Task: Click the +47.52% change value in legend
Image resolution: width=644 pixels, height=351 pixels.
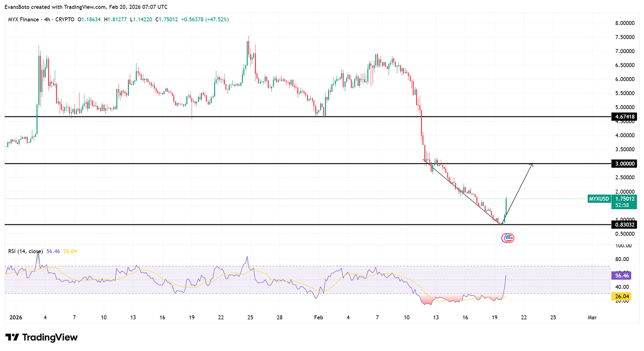Action: (217, 19)
